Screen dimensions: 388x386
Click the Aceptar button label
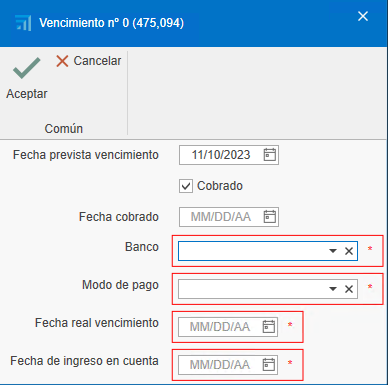tap(27, 94)
